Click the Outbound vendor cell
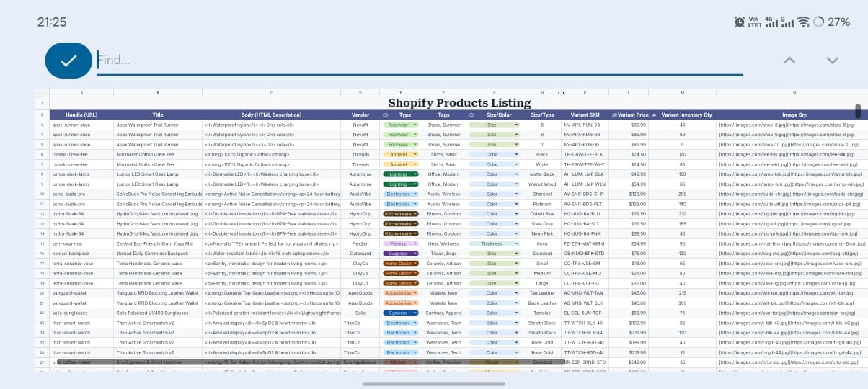Image resolution: width=868 pixels, height=389 pixels. click(360, 254)
